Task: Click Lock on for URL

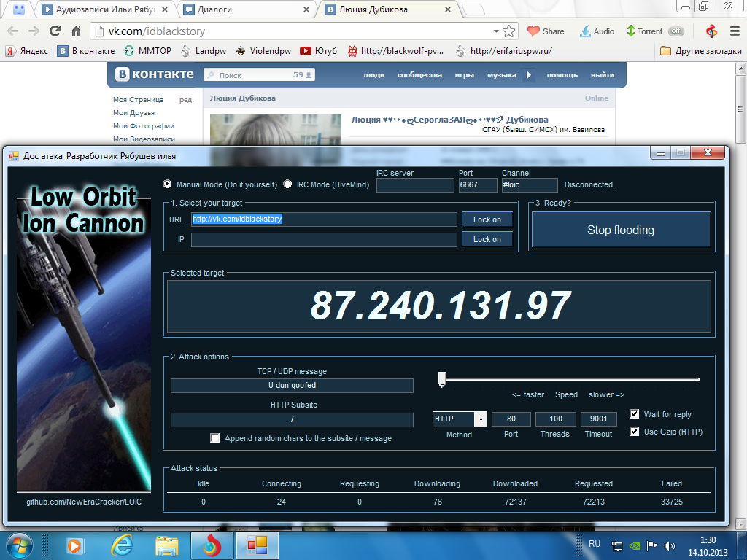Action: (487, 219)
